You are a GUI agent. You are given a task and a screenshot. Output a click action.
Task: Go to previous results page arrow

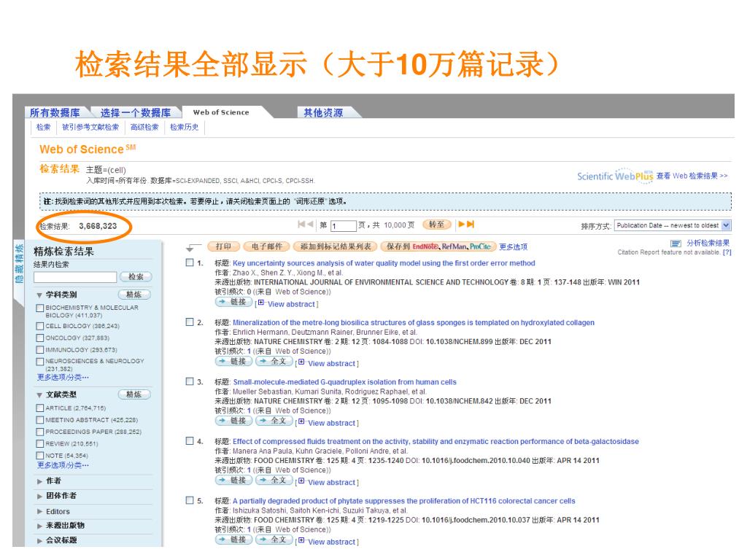310,225
